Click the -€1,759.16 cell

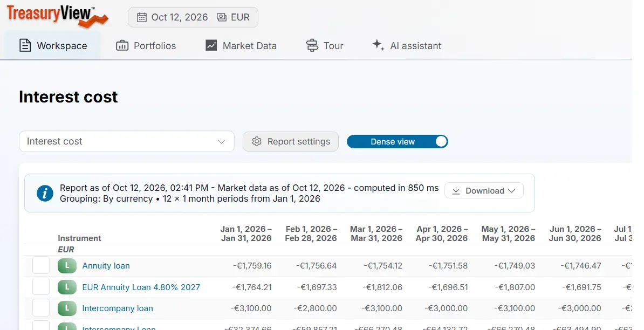[x=252, y=266]
